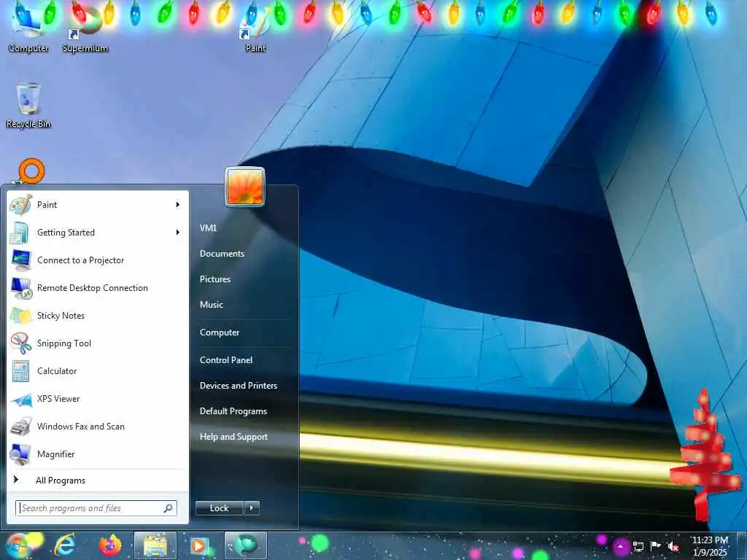Open the VM1 user folder
This screenshot has width=747, height=560.
[x=208, y=228]
